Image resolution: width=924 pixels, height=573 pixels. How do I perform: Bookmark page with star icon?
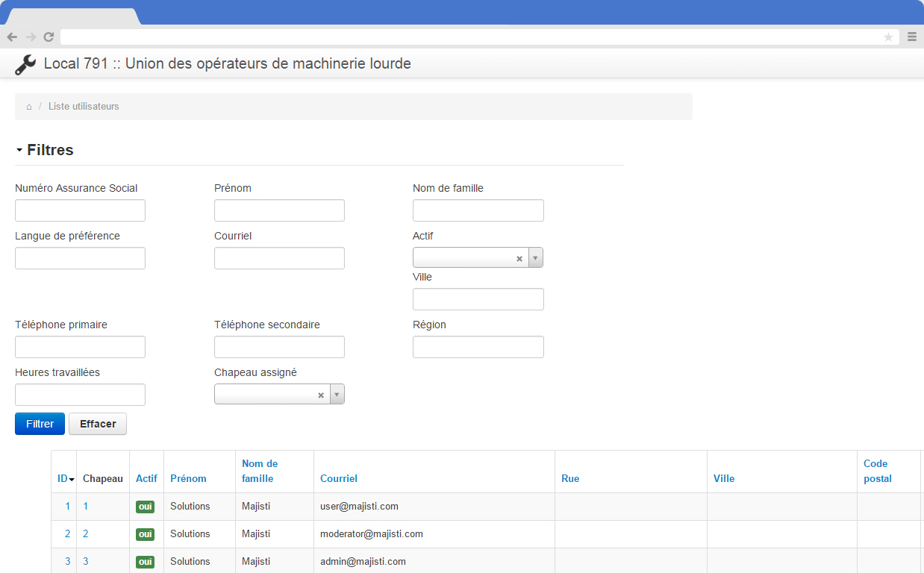[x=888, y=37]
